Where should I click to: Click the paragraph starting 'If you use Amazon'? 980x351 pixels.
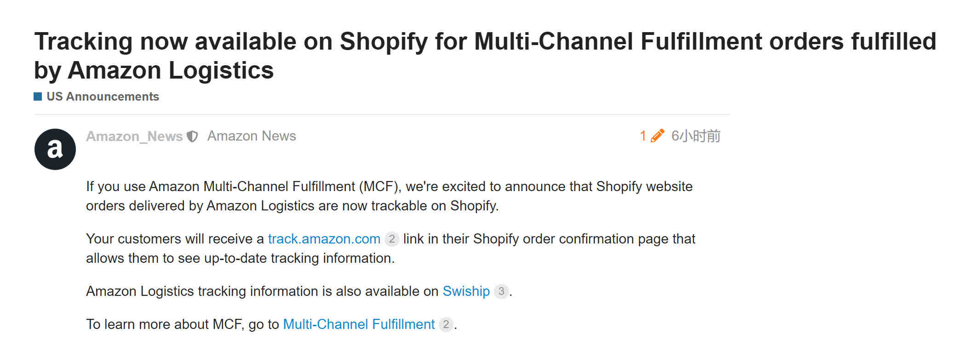pyautogui.click(x=389, y=196)
